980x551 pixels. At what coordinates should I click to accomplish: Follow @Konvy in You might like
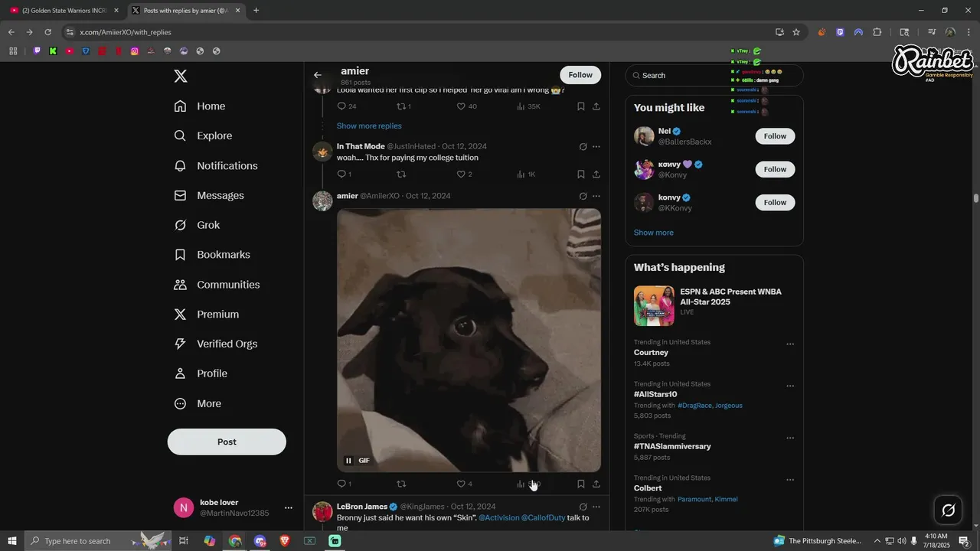(775, 169)
